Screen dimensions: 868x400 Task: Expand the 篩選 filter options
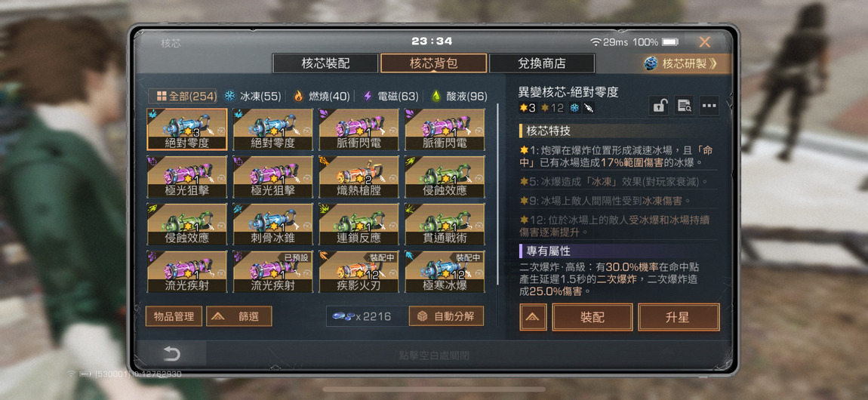(x=239, y=316)
